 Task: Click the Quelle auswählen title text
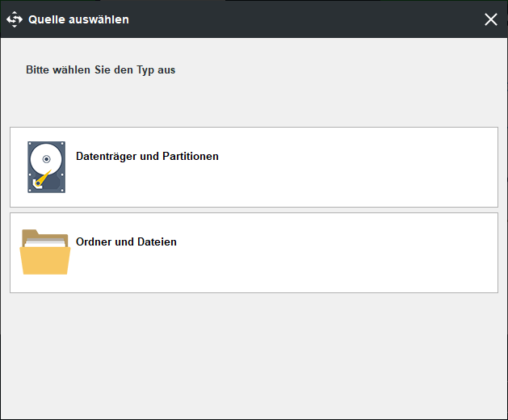78,19
